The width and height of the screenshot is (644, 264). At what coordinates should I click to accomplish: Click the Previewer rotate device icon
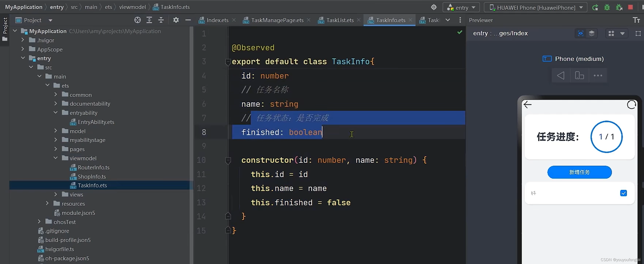[x=579, y=75]
